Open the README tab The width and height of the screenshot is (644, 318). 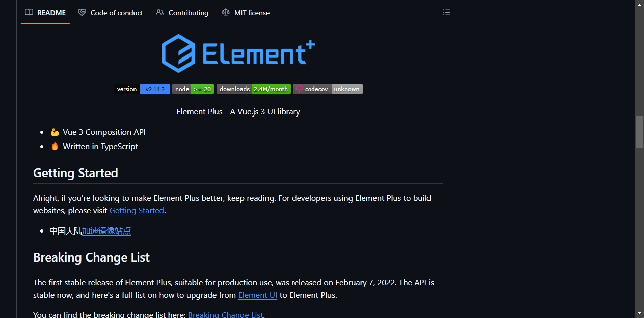(45, 13)
